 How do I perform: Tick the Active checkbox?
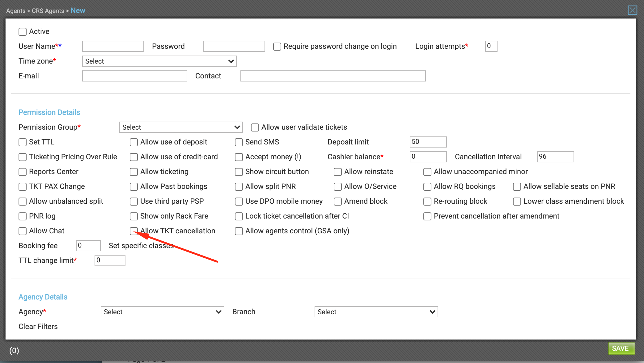(23, 32)
